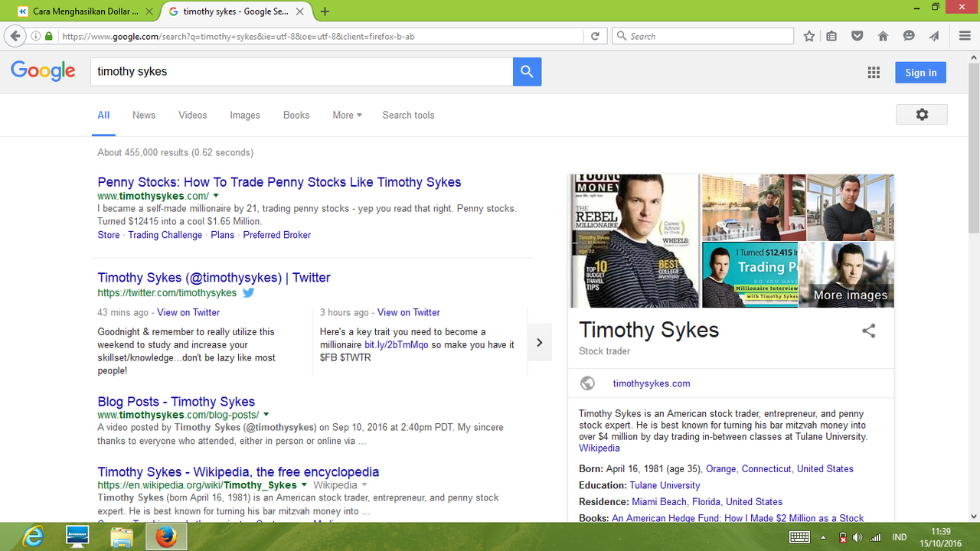Viewport: 980px width, 551px height.
Task: Reload the current page
Action: pyautogui.click(x=594, y=36)
